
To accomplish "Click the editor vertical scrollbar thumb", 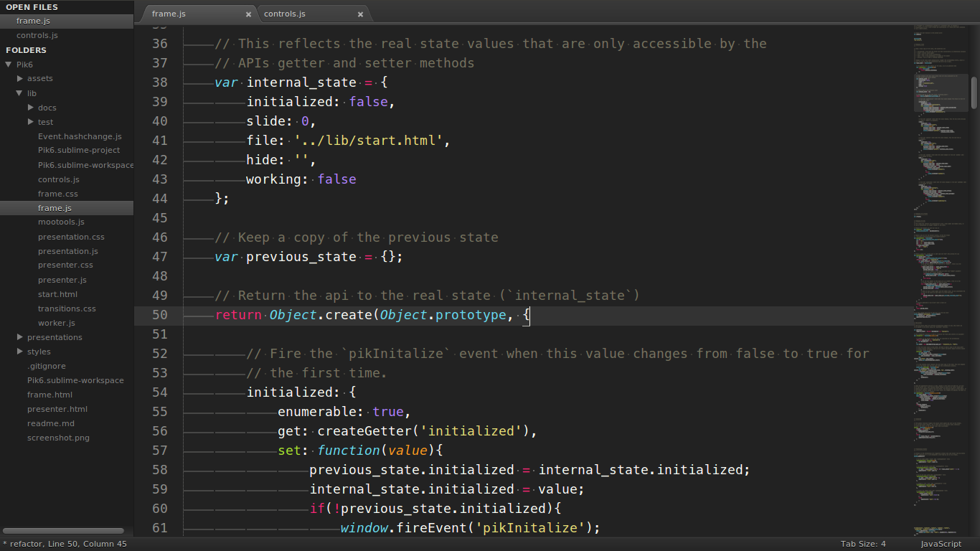I will [x=974, y=93].
